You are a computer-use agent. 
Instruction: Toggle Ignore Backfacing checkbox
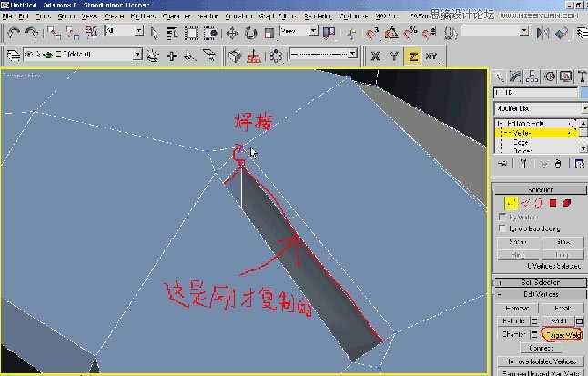point(502,229)
